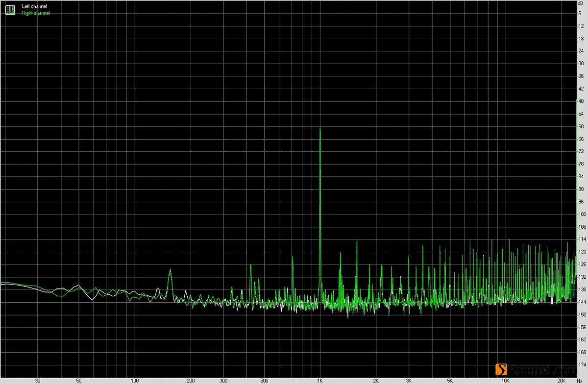Click the low-frequency peak near 150 Hz

pyautogui.click(x=170, y=269)
